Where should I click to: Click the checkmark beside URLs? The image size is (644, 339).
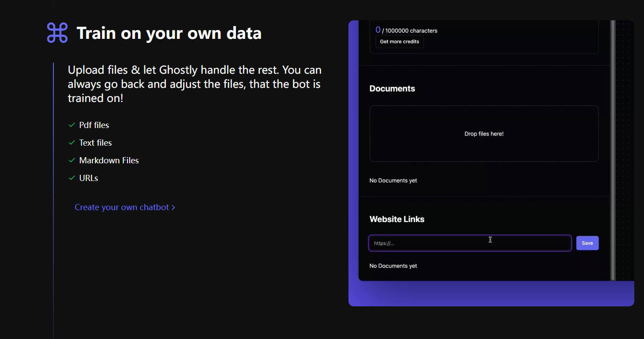pos(72,178)
